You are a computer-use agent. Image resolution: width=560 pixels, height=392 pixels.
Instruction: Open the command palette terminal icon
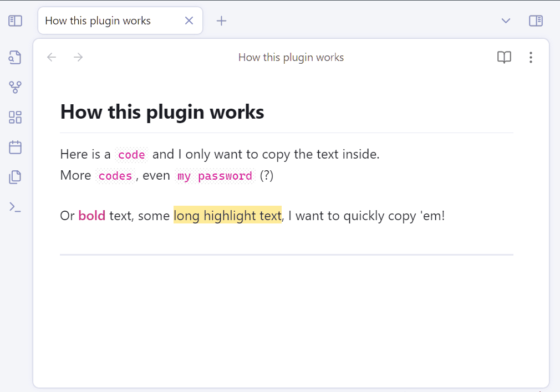[15, 207]
